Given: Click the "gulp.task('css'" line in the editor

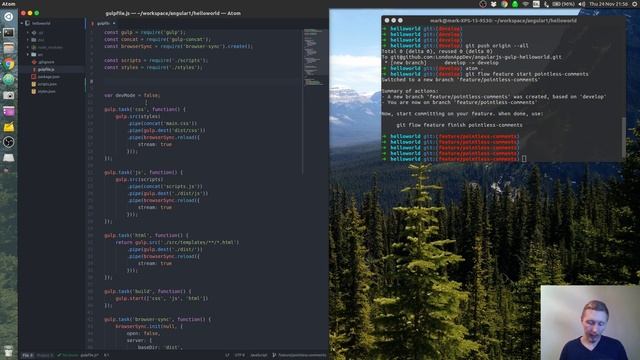Looking at the screenshot, I should pos(145,109).
